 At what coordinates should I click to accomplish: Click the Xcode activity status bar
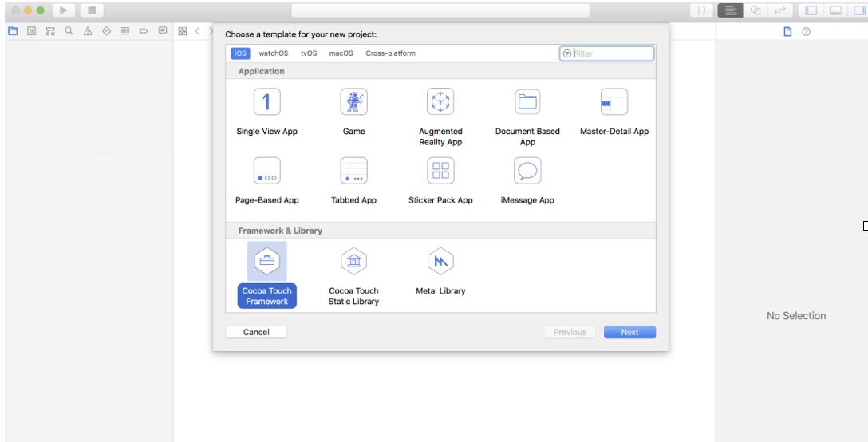tap(440, 10)
